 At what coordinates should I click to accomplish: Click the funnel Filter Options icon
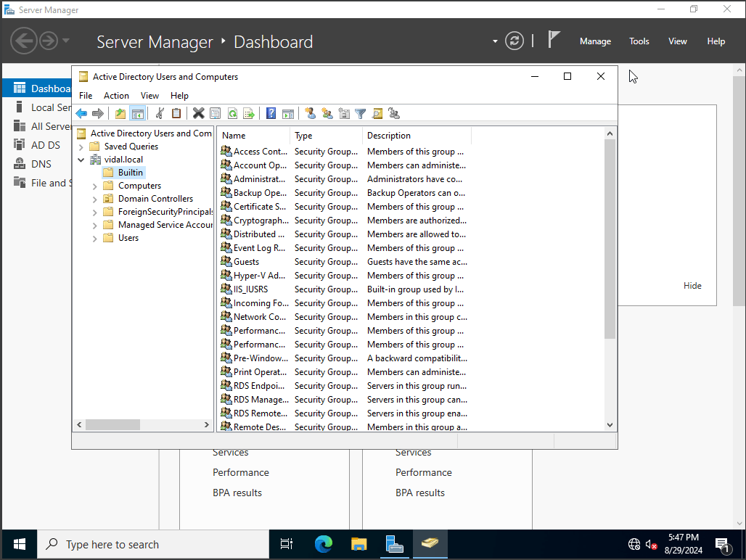[361, 114]
